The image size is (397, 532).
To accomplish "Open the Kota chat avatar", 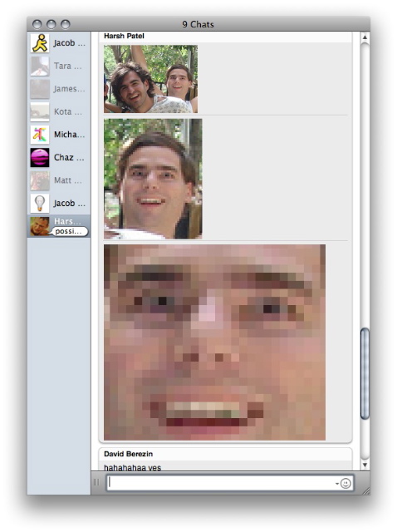I will click(x=40, y=112).
